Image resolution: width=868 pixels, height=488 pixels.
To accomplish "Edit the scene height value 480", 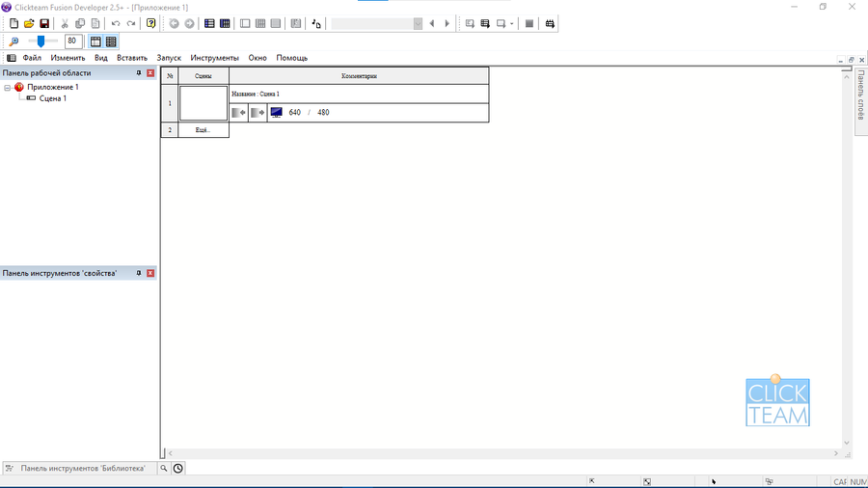I will pyautogui.click(x=323, y=112).
